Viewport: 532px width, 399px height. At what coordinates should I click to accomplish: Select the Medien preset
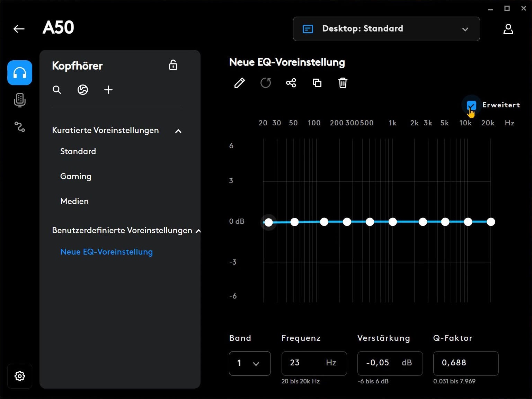(74, 201)
